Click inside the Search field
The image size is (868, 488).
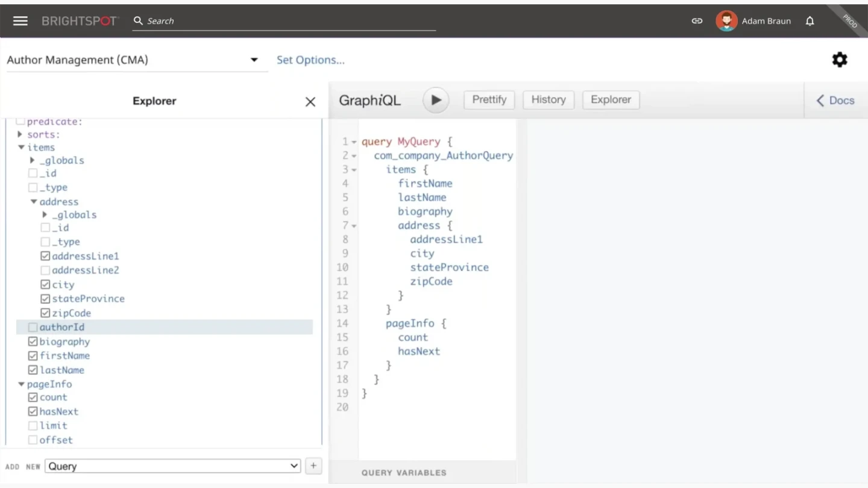click(241, 20)
